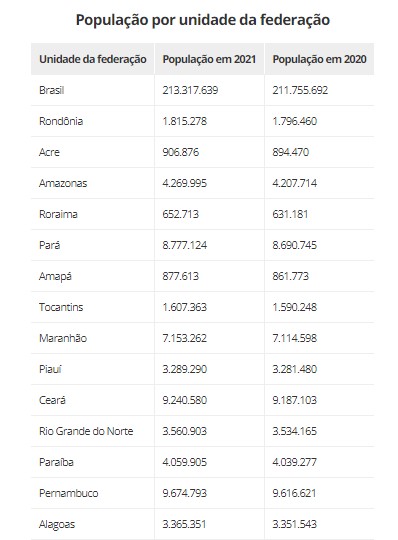
Task: Click Piauí's 2021 value 3.289.290
Action: coord(185,369)
